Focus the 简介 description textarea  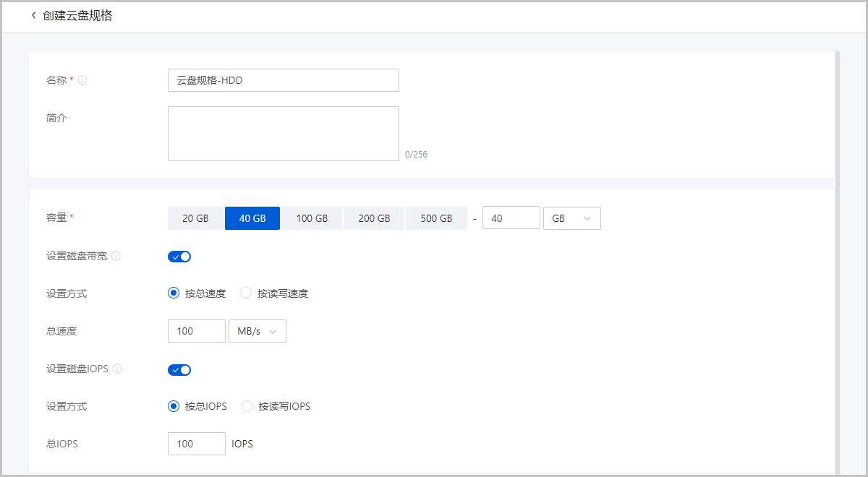[283, 134]
